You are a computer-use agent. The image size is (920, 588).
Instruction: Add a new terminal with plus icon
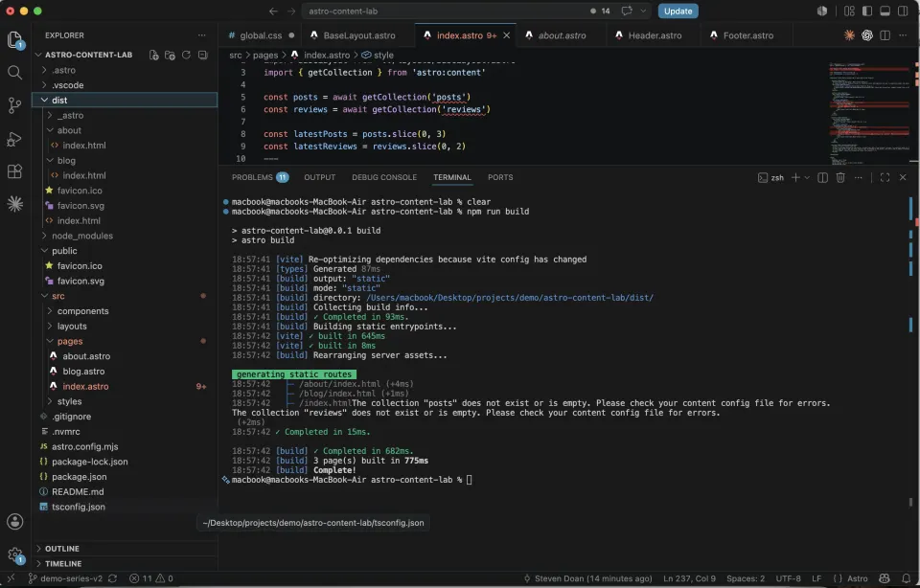click(x=795, y=177)
